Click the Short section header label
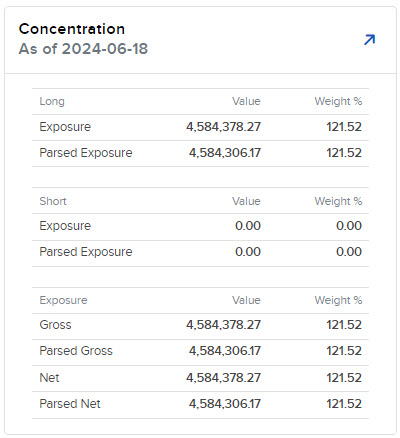The height and width of the screenshot is (438, 400). click(x=53, y=201)
